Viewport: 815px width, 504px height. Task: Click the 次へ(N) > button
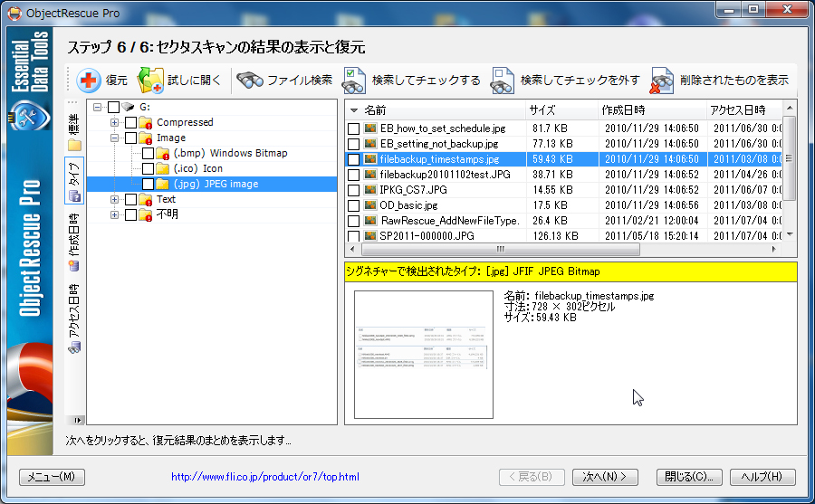pos(605,477)
